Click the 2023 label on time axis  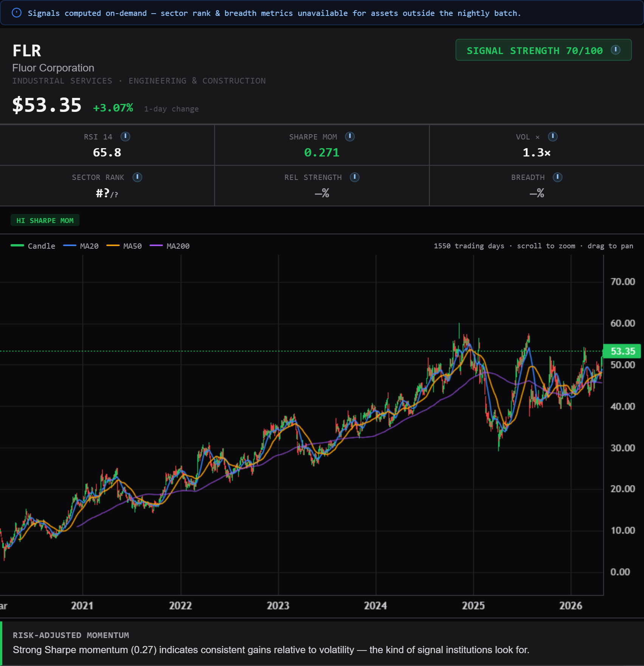click(x=278, y=606)
